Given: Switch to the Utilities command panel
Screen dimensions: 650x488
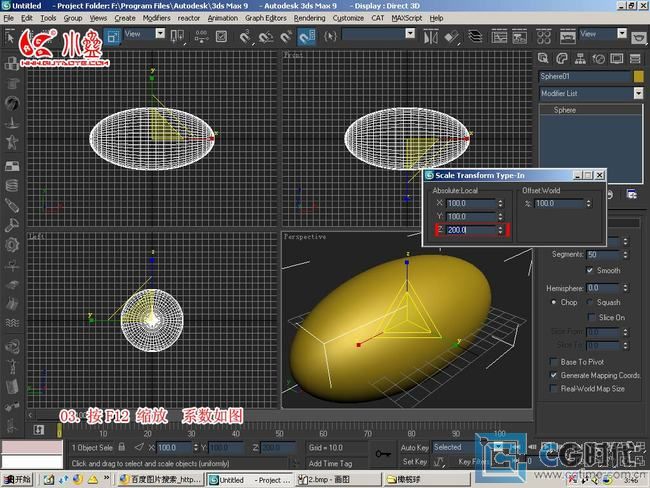Looking at the screenshot, I should [x=635, y=58].
